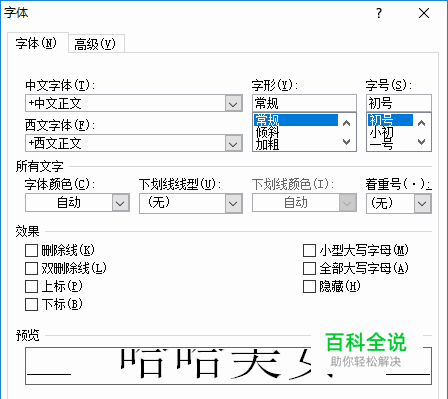The image size is (448, 399).
Task: Open the 高级(V) tab
Action: (96, 44)
